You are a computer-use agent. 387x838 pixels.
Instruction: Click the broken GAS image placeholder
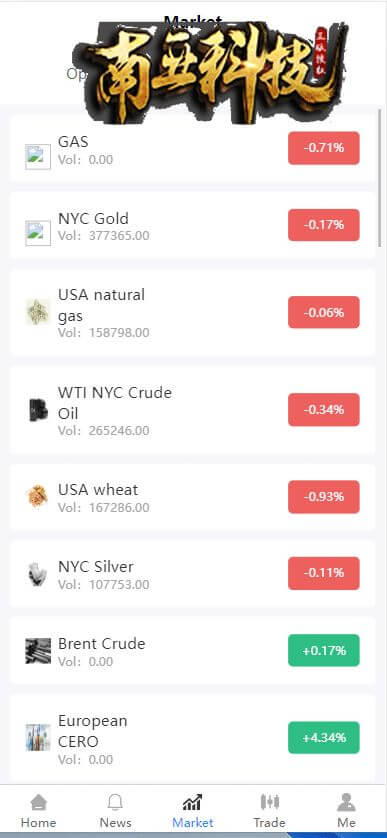coord(38,157)
